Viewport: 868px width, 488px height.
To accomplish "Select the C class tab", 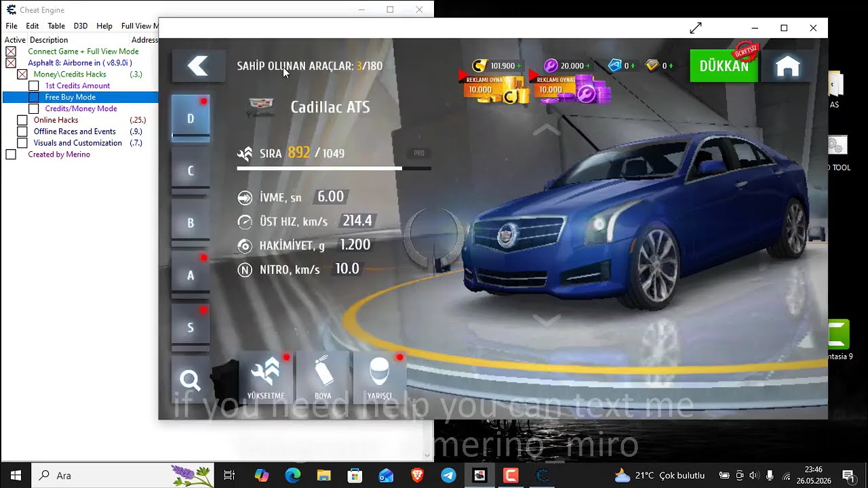I will [191, 170].
